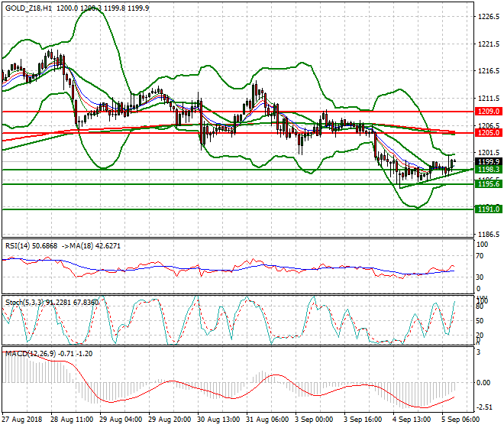Image resolution: width=504 pixels, height=428 pixels.
Task: Click the 29 Aug 20:00 time label
Action: coord(170,420)
